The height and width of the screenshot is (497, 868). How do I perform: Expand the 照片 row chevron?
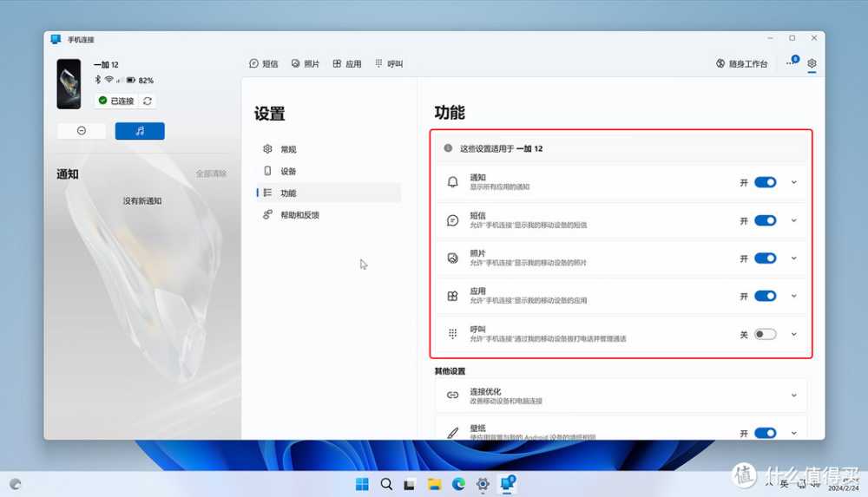click(794, 258)
